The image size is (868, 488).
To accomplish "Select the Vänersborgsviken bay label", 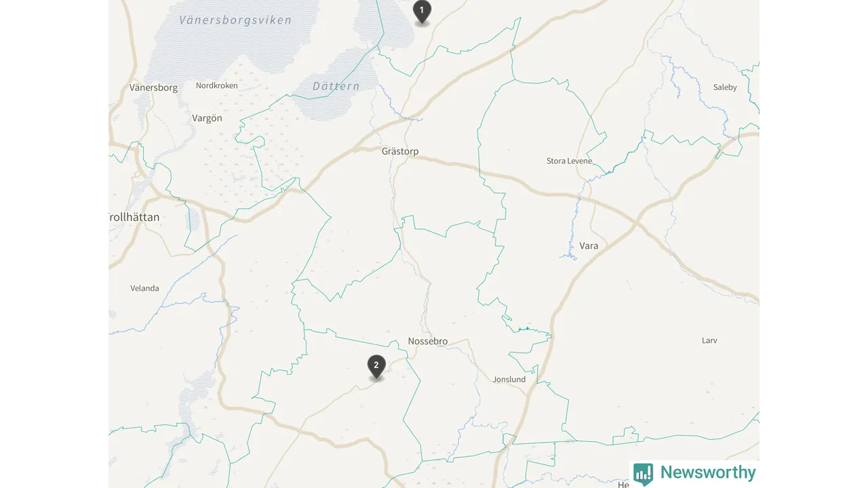I will click(235, 20).
